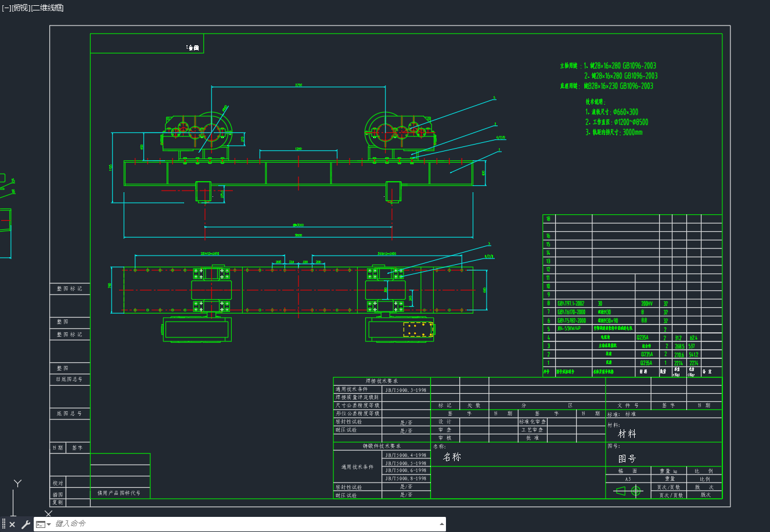The width and height of the screenshot is (770, 532).
Task: Select the 旧底图总号 side cell
Action: coord(70,379)
